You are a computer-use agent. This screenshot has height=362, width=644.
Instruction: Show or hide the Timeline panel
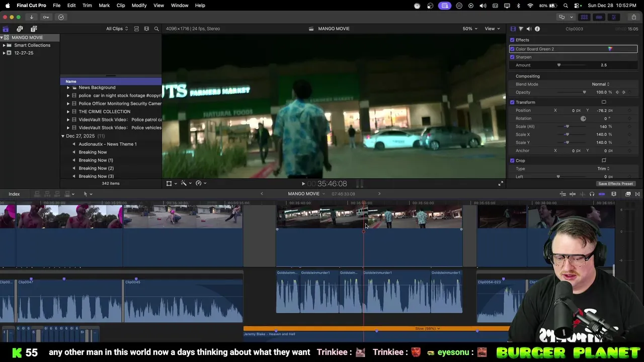click(x=599, y=17)
